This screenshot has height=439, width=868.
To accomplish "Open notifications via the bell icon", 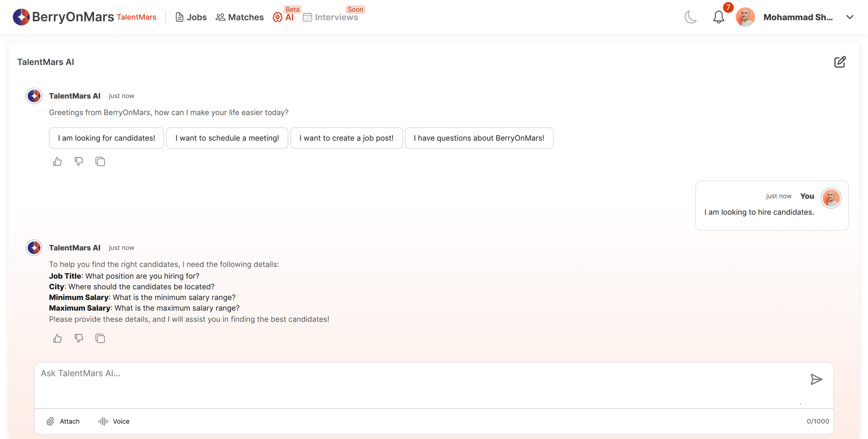I will coord(718,17).
